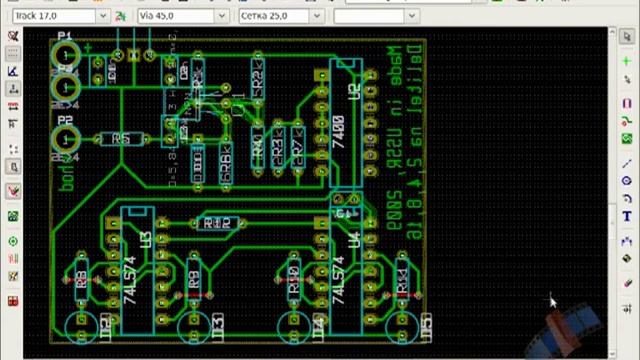Select the add arc tool

click(627, 198)
